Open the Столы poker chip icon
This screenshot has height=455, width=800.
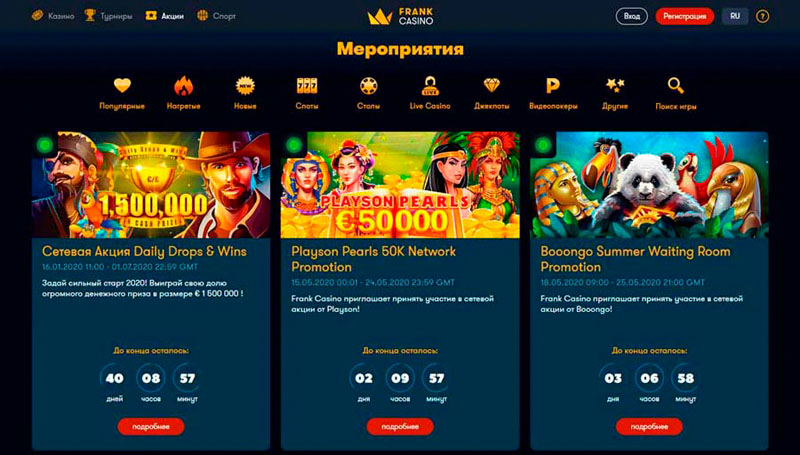(368, 86)
